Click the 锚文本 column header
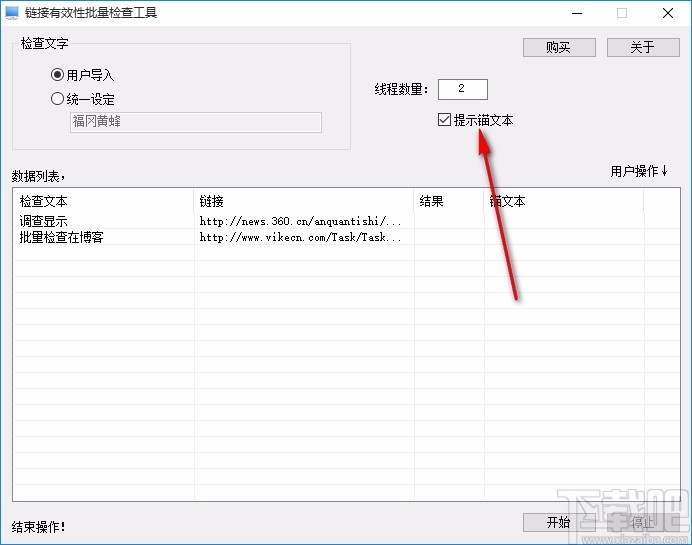This screenshot has height=545, width=692. click(564, 201)
